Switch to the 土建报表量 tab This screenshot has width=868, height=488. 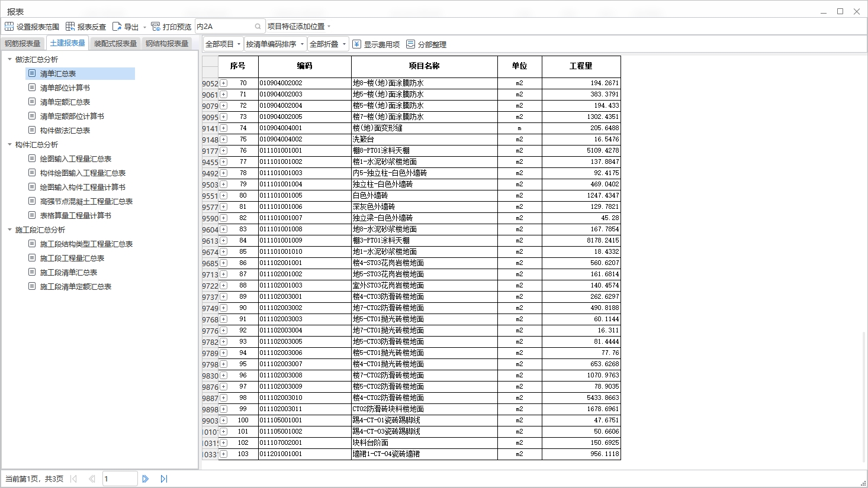pyautogui.click(x=67, y=43)
